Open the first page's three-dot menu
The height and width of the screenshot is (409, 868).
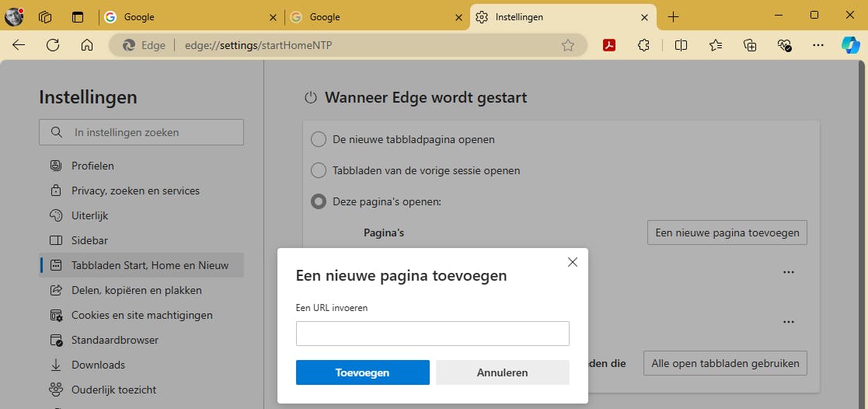pyautogui.click(x=789, y=272)
